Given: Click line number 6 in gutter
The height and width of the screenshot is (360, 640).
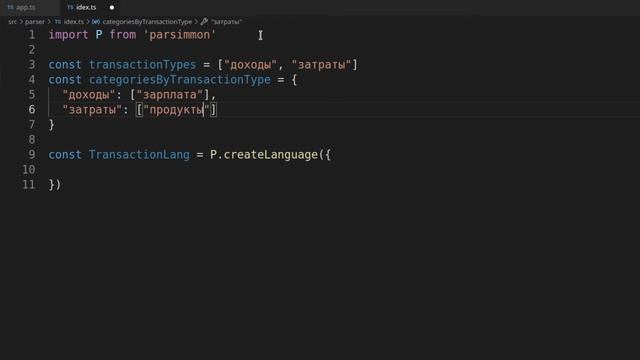Looking at the screenshot, I should [x=32, y=109].
